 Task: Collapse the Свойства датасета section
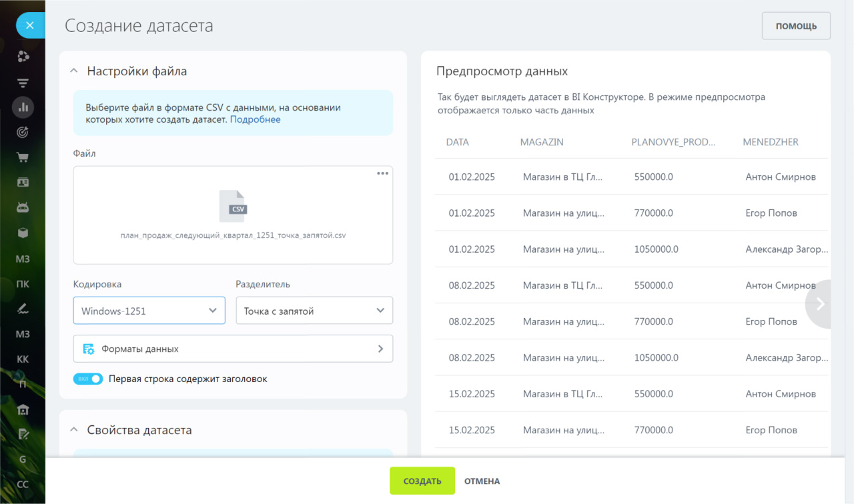coord(73,430)
